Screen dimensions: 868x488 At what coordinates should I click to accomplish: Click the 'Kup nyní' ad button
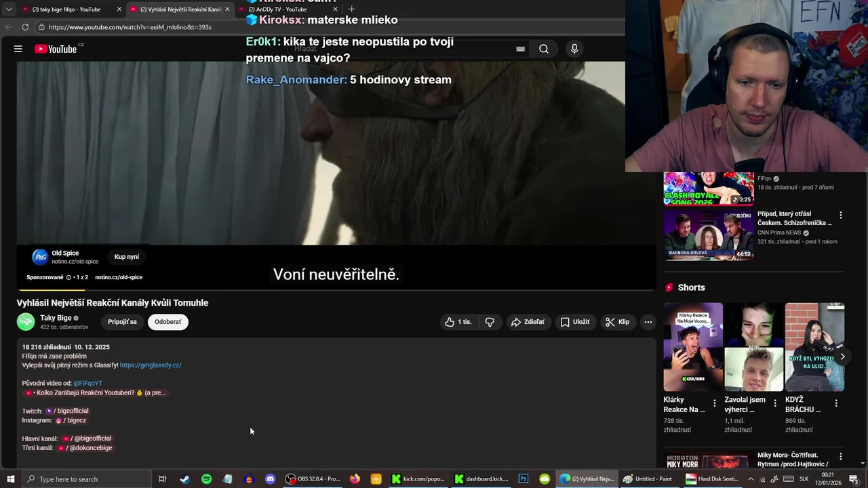click(127, 257)
